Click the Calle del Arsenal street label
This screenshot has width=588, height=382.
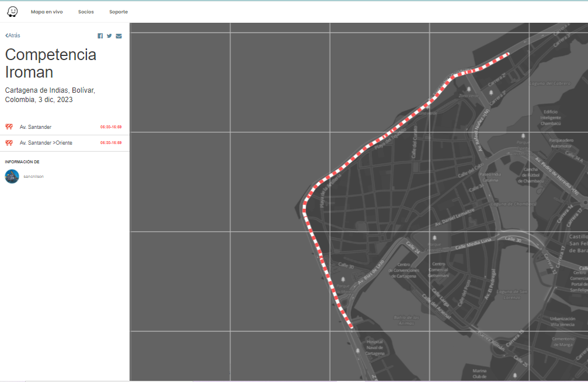point(436,307)
